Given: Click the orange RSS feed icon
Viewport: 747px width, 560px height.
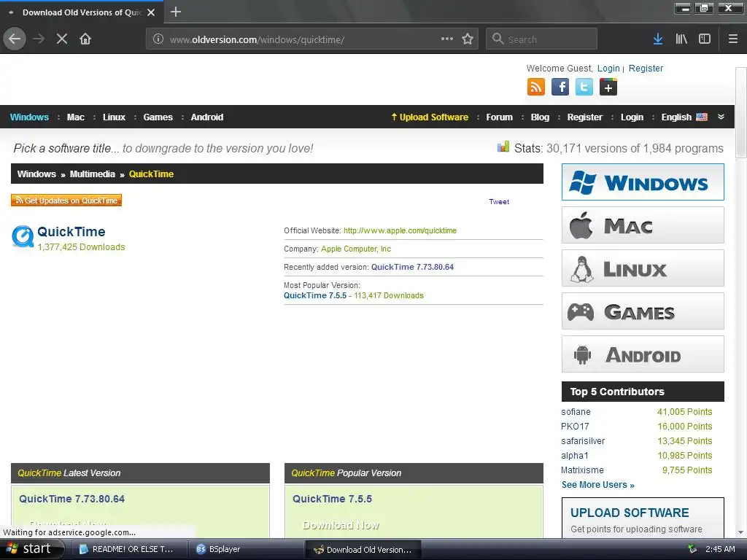Looking at the screenshot, I should point(536,87).
